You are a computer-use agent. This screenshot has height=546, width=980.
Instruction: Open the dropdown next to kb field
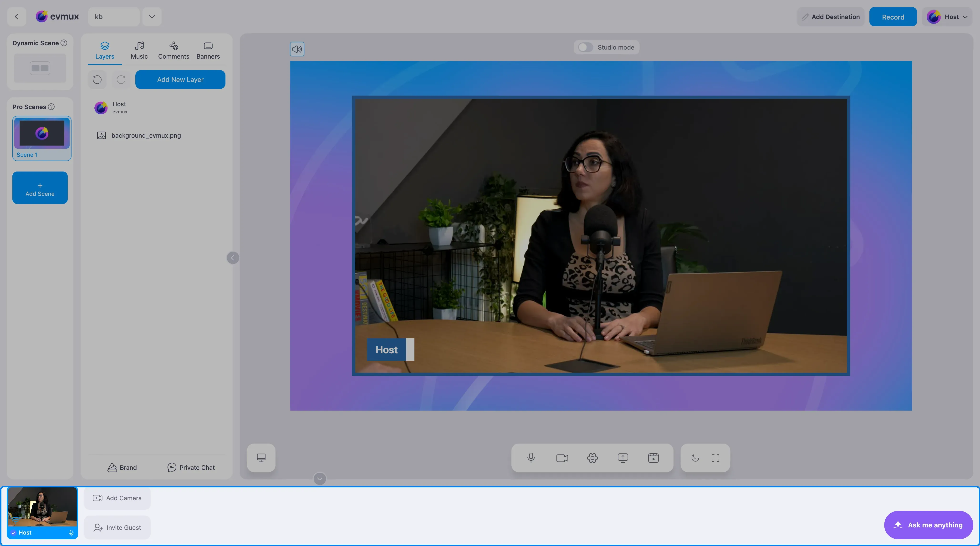pyautogui.click(x=152, y=17)
